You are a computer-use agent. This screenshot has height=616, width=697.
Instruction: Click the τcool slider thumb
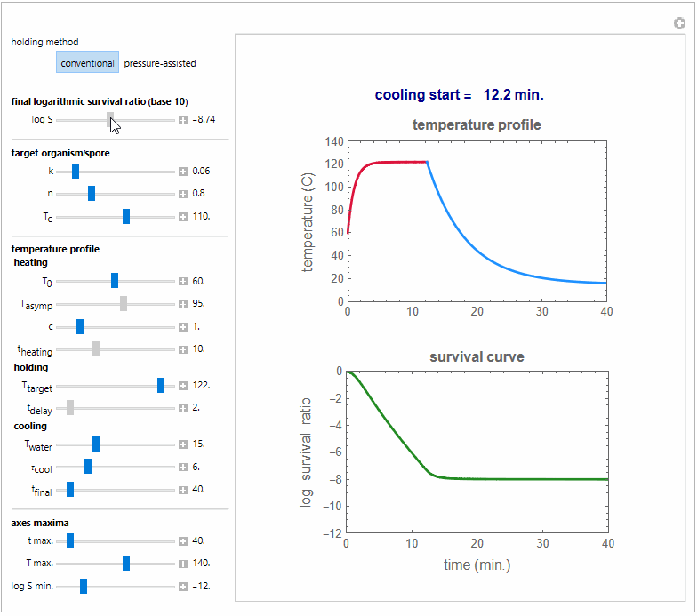pyautogui.click(x=88, y=466)
